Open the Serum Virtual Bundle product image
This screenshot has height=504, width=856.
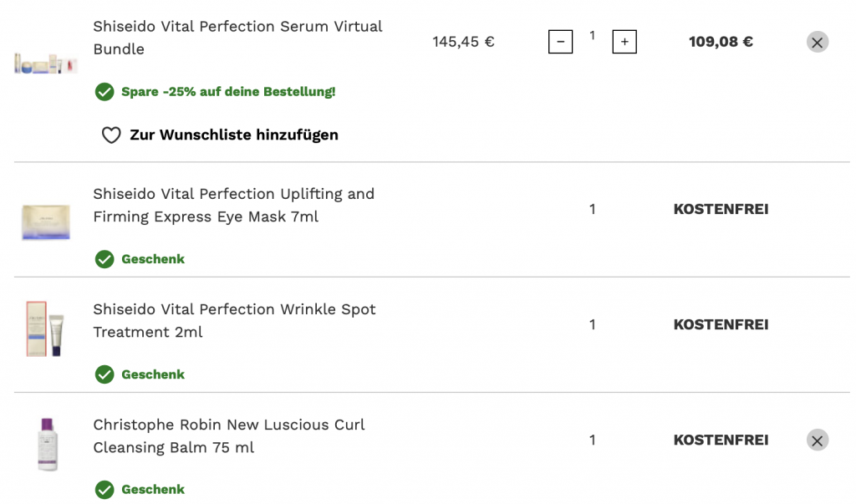click(x=46, y=63)
